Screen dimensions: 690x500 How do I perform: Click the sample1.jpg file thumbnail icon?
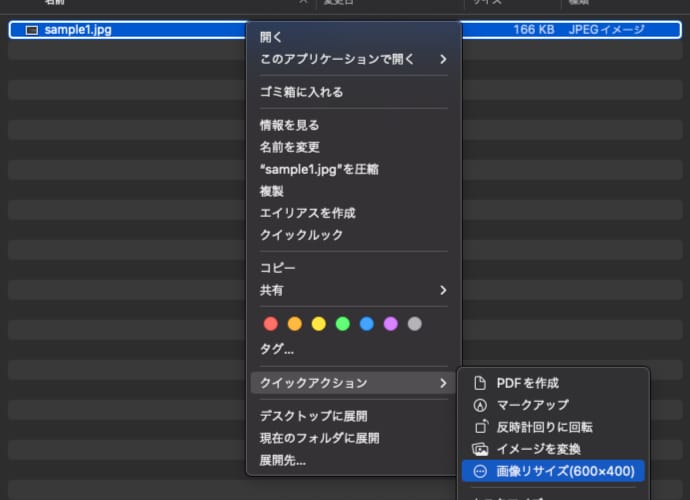(x=30, y=30)
